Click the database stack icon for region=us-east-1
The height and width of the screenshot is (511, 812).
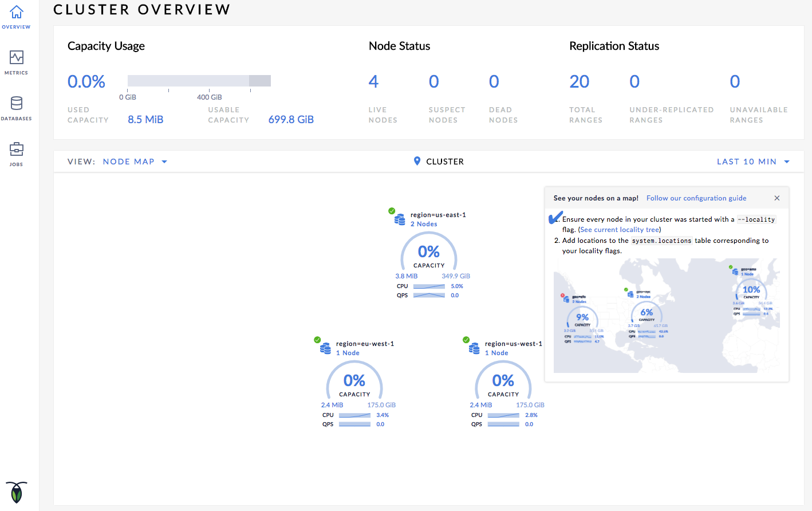point(399,218)
